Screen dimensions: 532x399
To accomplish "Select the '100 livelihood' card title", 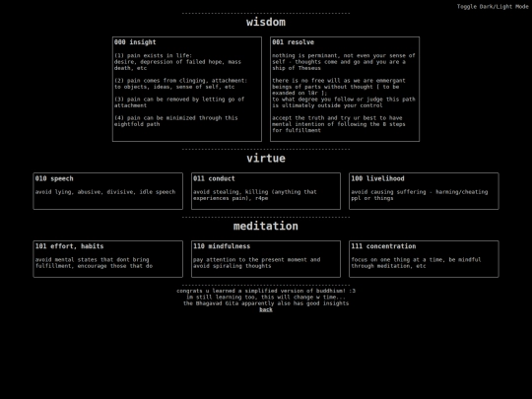I will click(x=377, y=178).
